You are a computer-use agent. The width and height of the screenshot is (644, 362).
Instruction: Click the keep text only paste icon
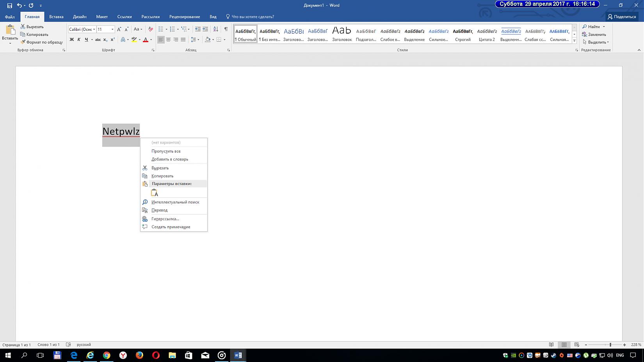[155, 193]
